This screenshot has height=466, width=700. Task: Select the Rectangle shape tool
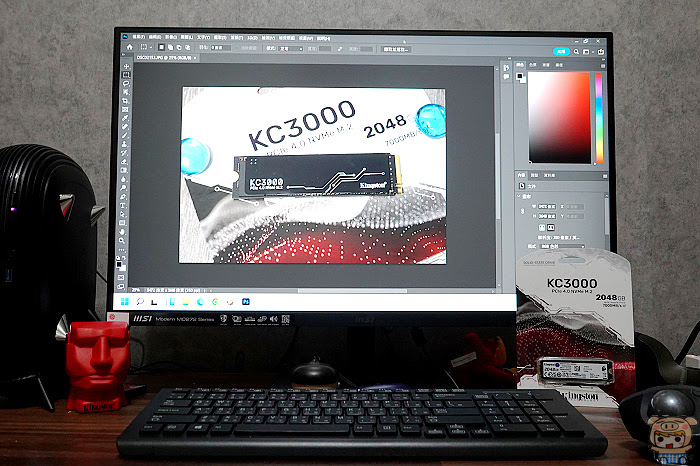point(122,223)
